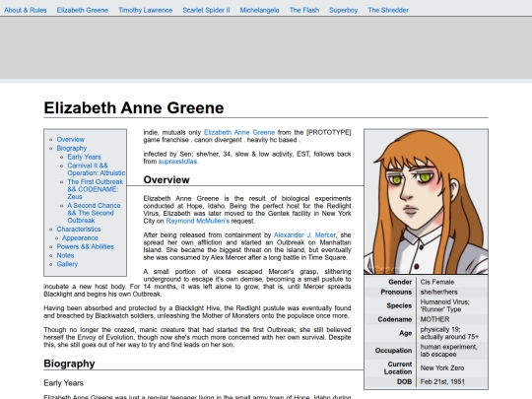Click the Codename label in infobox

395,319
